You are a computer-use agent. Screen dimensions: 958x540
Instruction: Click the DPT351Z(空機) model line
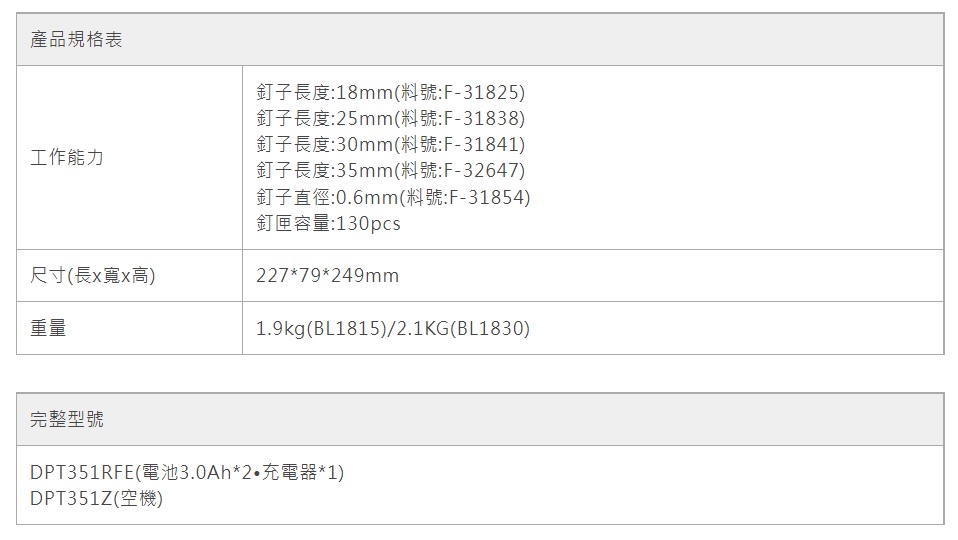[96, 498]
